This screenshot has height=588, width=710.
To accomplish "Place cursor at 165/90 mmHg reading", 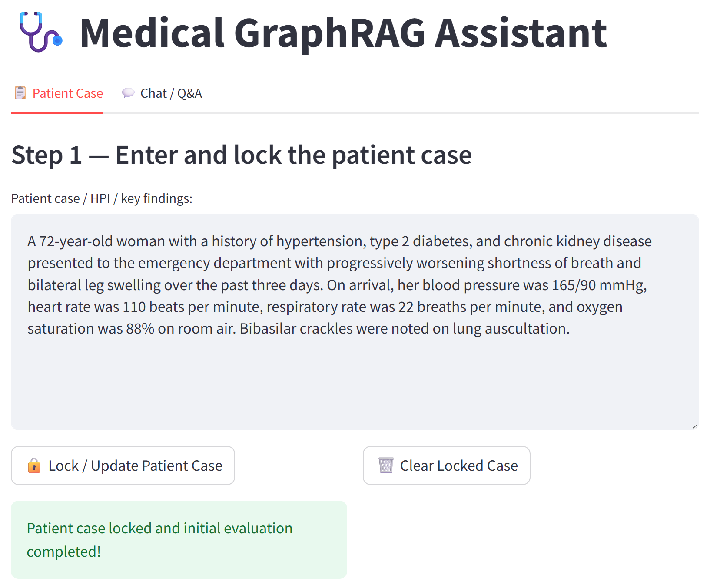I will click(x=599, y=285).
